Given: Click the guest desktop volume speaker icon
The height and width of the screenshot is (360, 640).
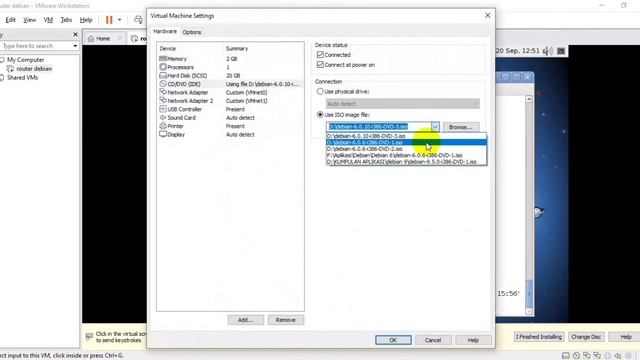Looking at the screenshot, I should [x=547, y=51].
